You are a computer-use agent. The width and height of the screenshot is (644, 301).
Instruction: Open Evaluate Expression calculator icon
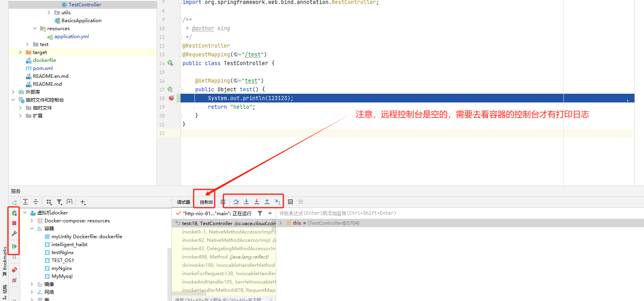[x=290, y=202]
